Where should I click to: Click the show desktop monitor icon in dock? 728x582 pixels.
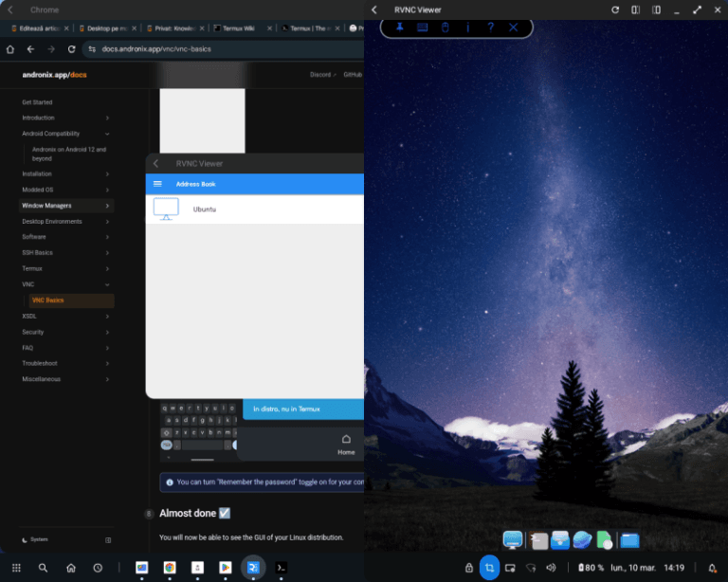513,540
